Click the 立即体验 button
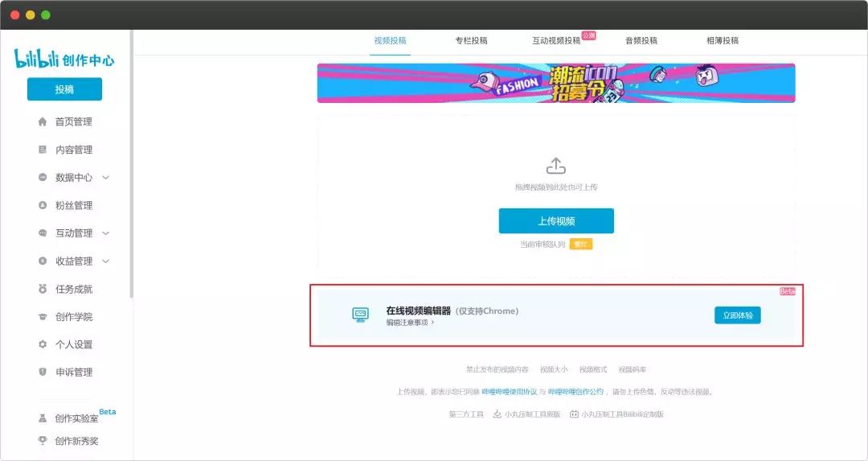Image resolution: width=868 pixels, height=461 pixels. click(x=737, y=315)
